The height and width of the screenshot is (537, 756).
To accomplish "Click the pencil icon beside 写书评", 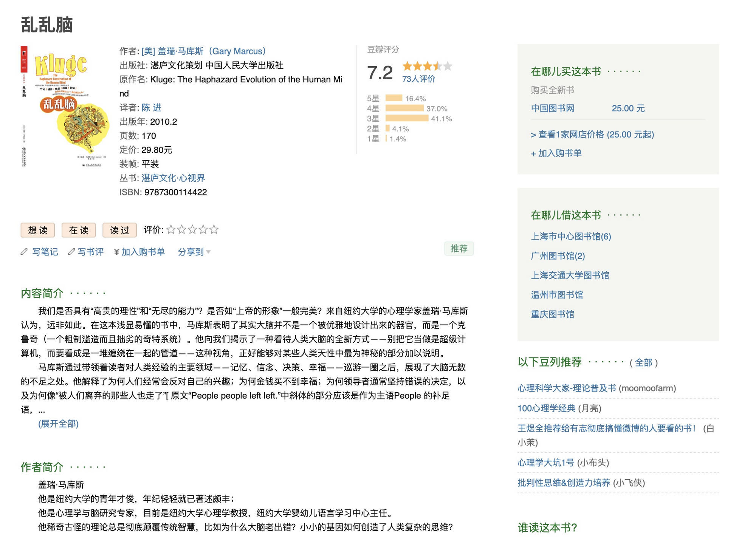I will pos(71,252).
